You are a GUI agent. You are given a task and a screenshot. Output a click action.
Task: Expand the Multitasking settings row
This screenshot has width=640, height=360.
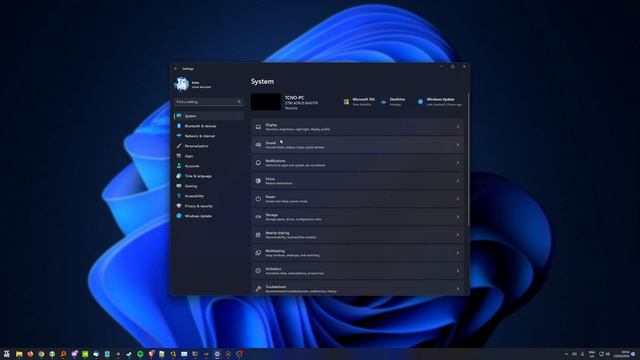[x=358, y=253]
